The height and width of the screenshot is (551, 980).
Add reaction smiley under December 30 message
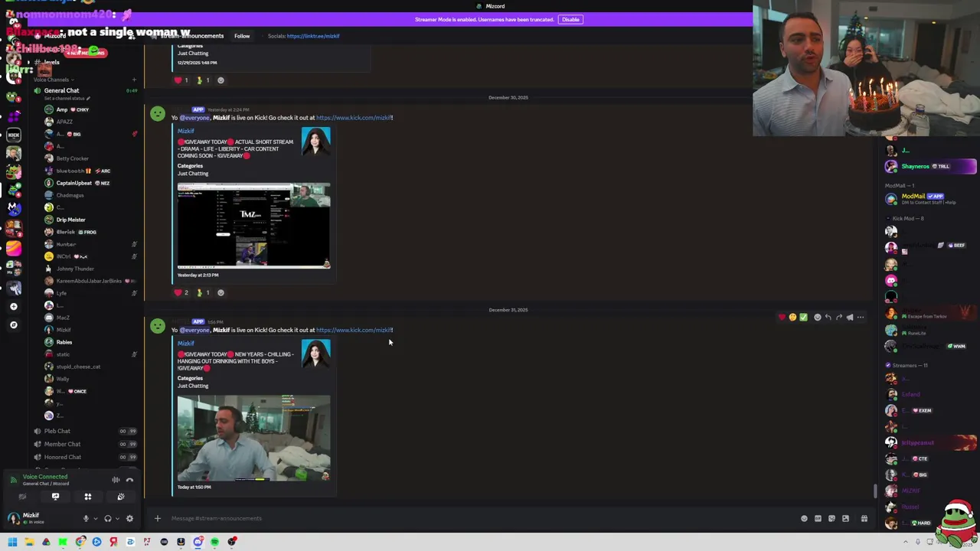(220, 292)
